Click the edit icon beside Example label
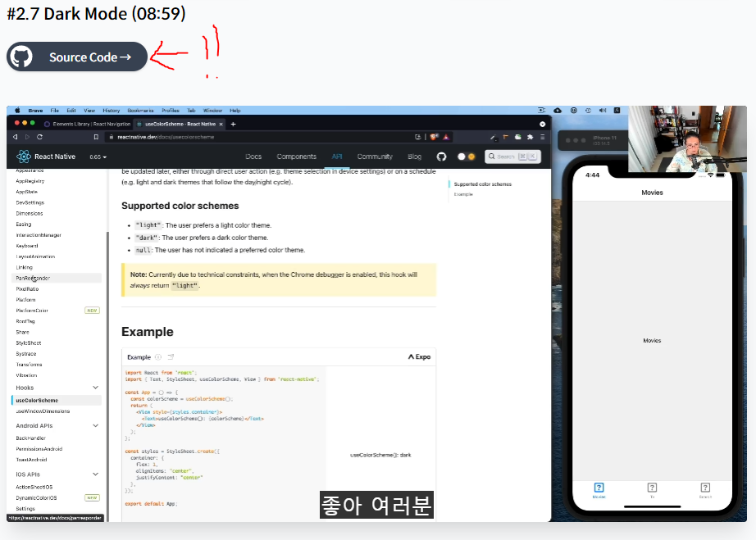The width and height of the screenshot is (756, 540). pyautogui.click(x=171, y=357)
